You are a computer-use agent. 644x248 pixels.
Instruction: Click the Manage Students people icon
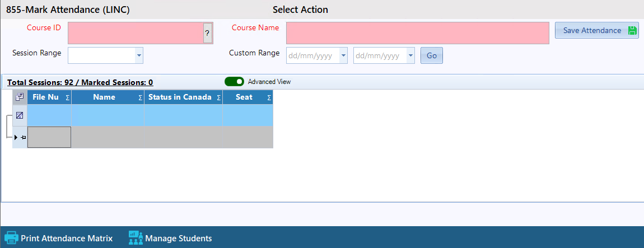[136, 238]
